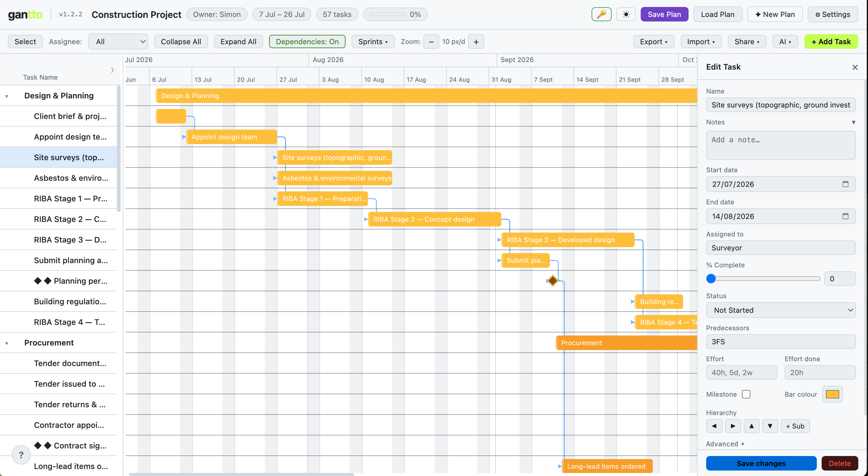
Task: Collapse the Design & Planning group
Action: [7, 96]
